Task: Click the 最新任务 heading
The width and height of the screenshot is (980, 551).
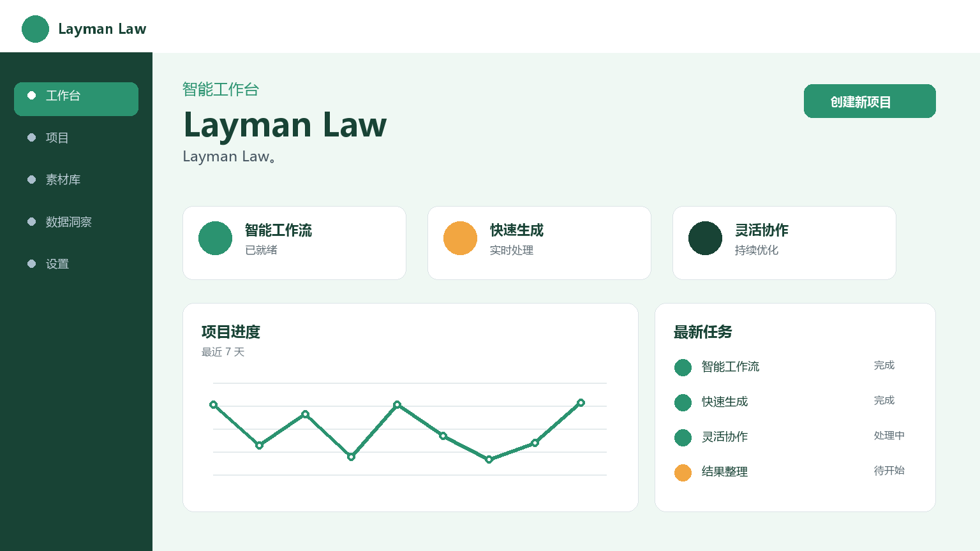Action: click(x=703, y=332)
